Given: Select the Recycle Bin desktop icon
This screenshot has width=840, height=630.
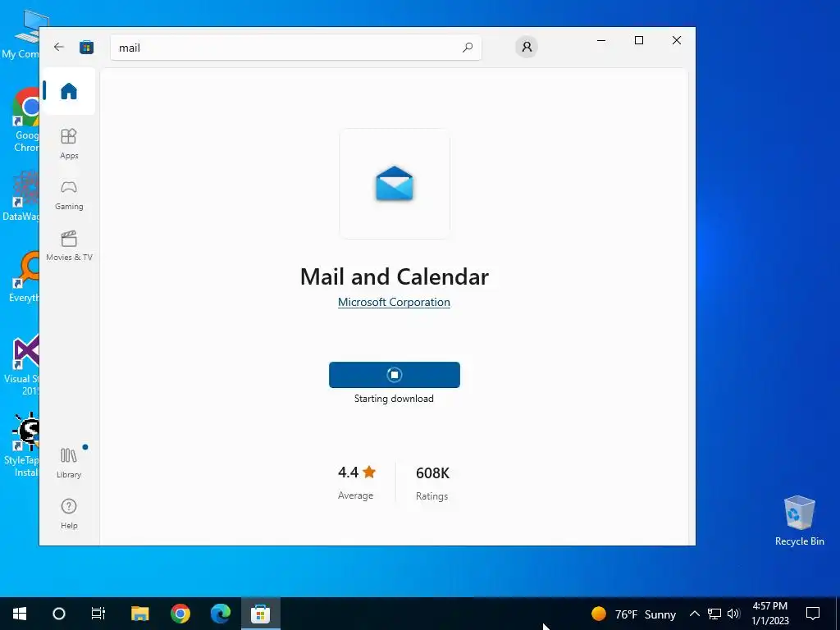Looking at the screenshot, I should (799, 521).
